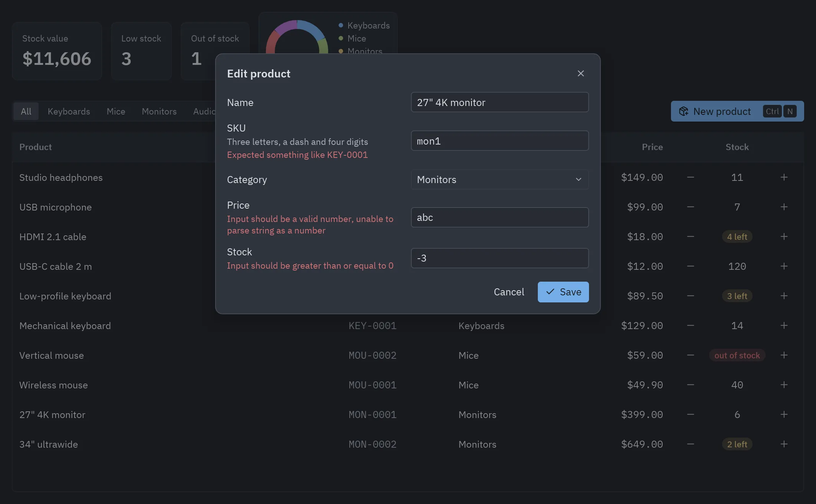Click the Save button
This screenshot has width=816, height=504.
[x=563, y=292]
